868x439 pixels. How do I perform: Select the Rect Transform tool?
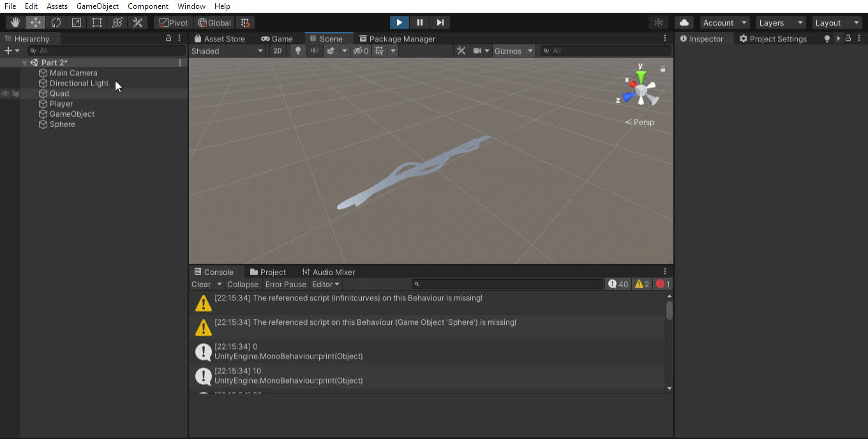click(97, 22)
